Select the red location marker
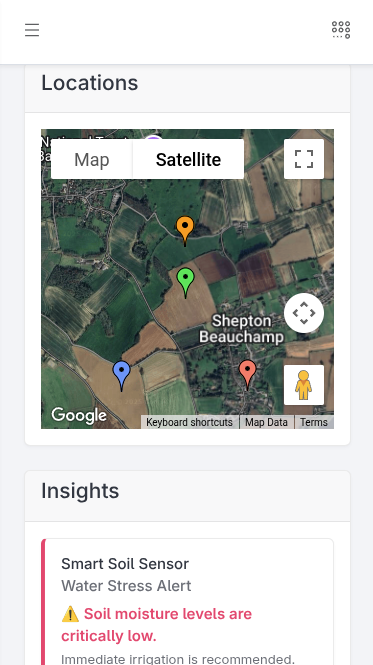This screenshot has height=665, width=373. [x=247, y=375]
